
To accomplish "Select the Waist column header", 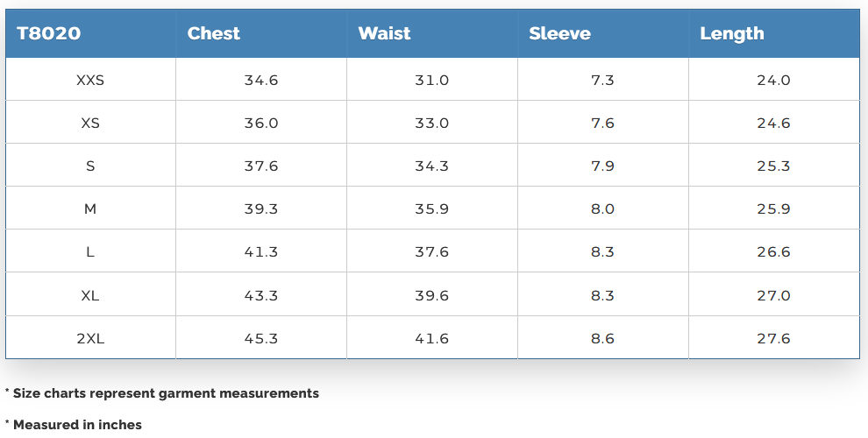I will (384, 33).
